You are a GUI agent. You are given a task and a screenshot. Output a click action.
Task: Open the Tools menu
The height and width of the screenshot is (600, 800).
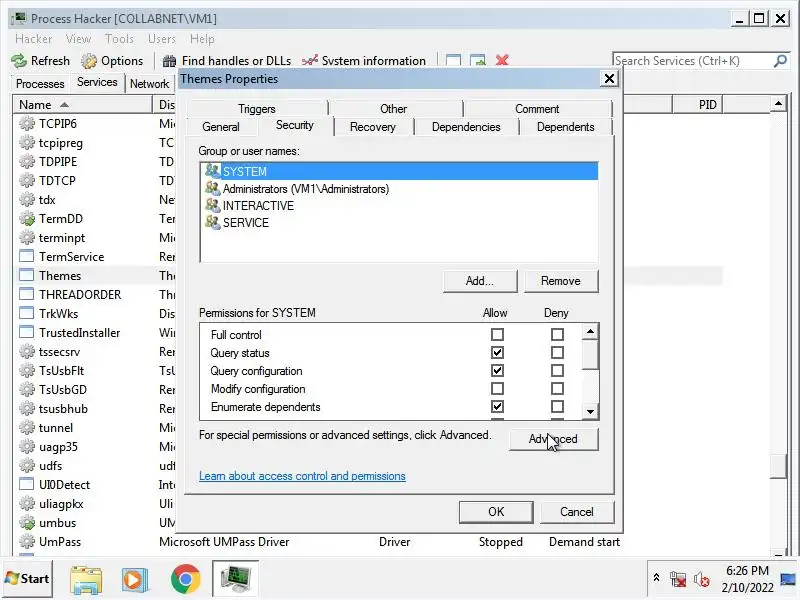click(119, 39)
